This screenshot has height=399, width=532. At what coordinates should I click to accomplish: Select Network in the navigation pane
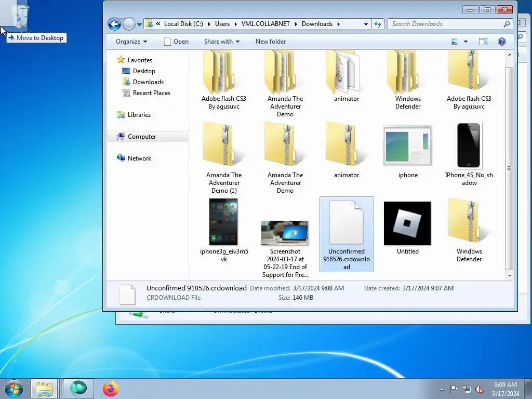pyautogui.click(x=134, y=158)
